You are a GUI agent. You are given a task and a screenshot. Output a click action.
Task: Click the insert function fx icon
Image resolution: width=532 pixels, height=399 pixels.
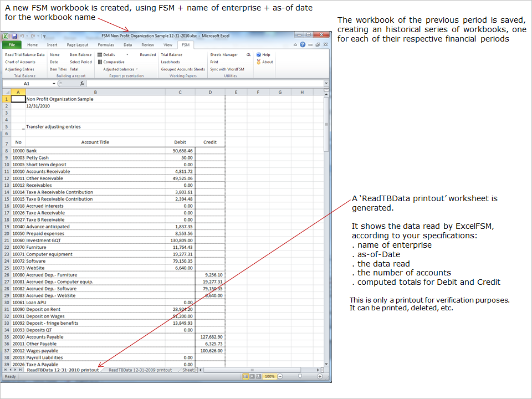point(82,83)
